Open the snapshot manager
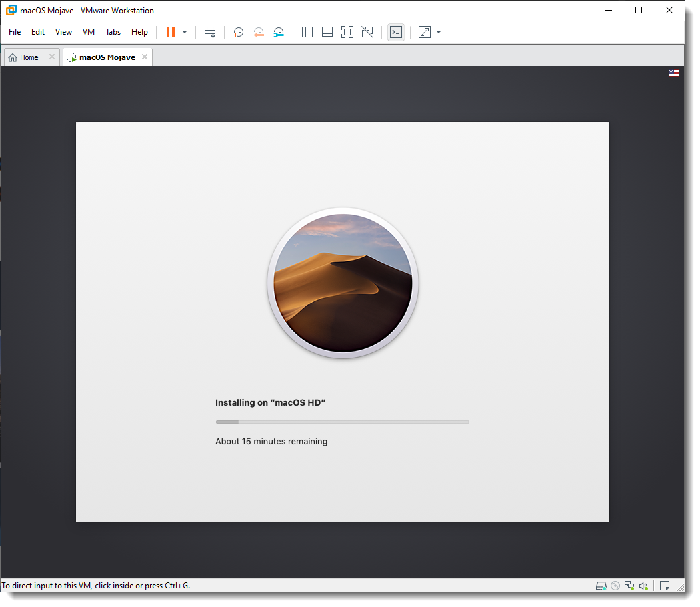Image resolution: width=700 pixels, height=607 pixels. [279, 32]
